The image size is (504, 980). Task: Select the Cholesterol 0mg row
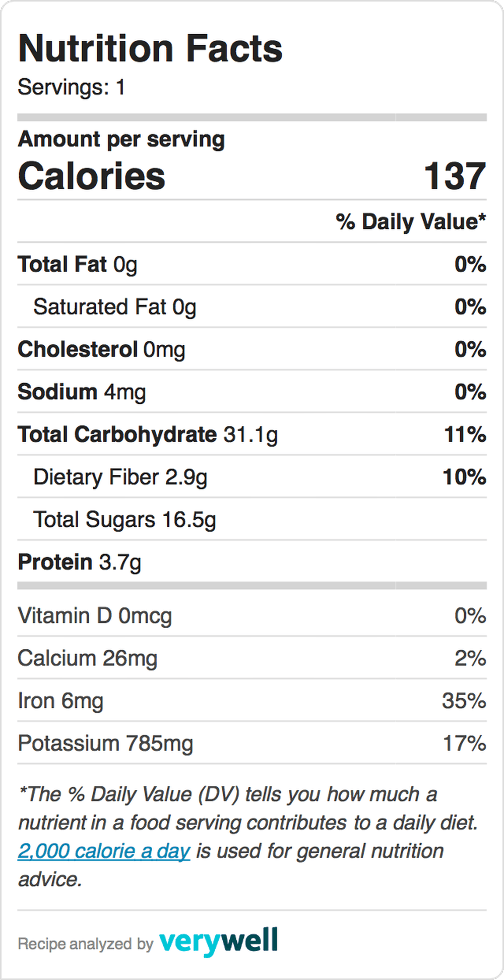[x=252, y=349]
